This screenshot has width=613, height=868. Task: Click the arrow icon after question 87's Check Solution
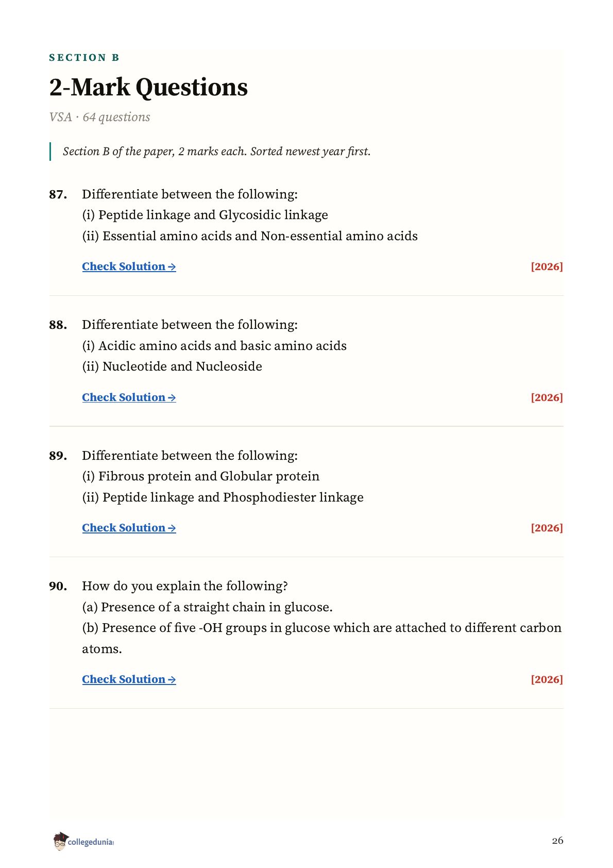[x=172, y=267]
